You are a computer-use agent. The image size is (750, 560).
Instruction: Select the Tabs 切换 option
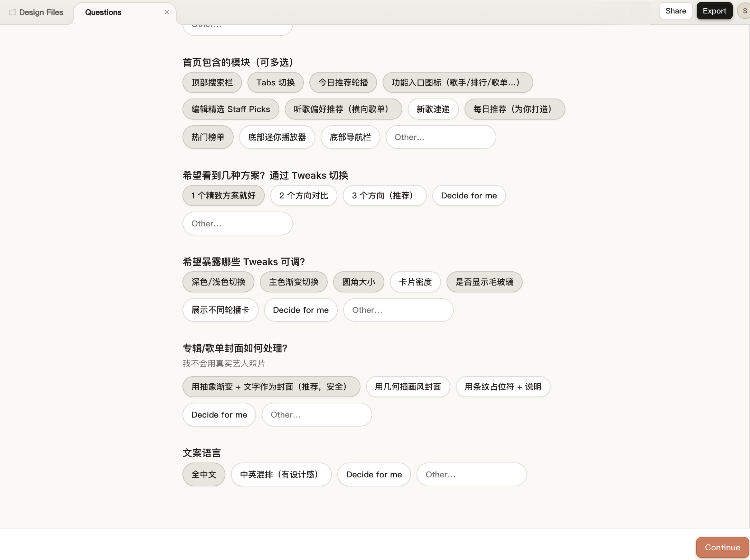275,83
